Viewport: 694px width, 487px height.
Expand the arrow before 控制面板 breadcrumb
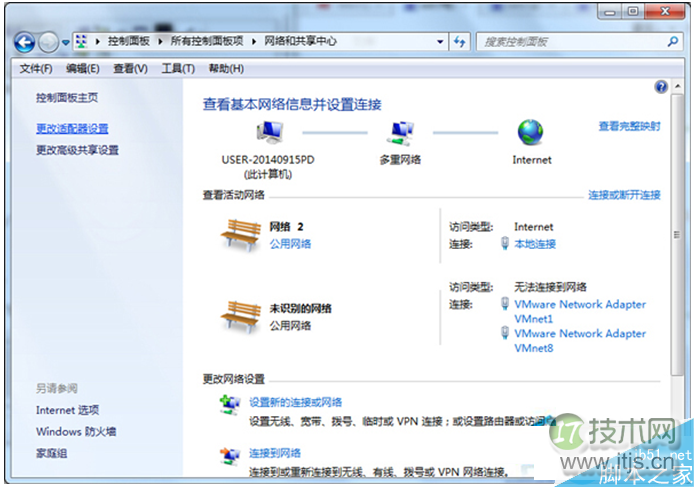97,42
